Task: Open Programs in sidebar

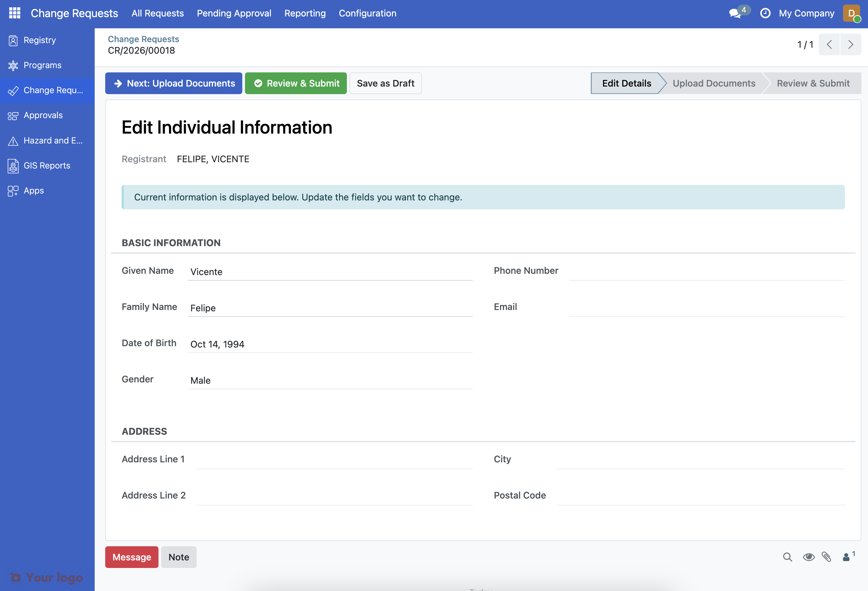Action: (47, 65)
